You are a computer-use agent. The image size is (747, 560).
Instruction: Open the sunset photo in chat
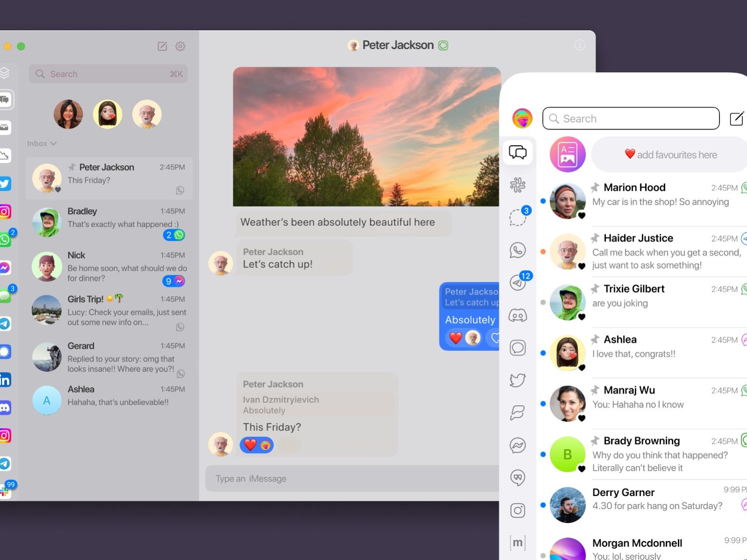366,136
